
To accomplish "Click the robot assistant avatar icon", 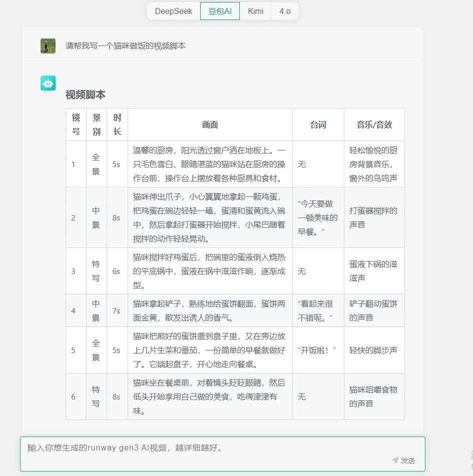I will [x=48, y=83].
